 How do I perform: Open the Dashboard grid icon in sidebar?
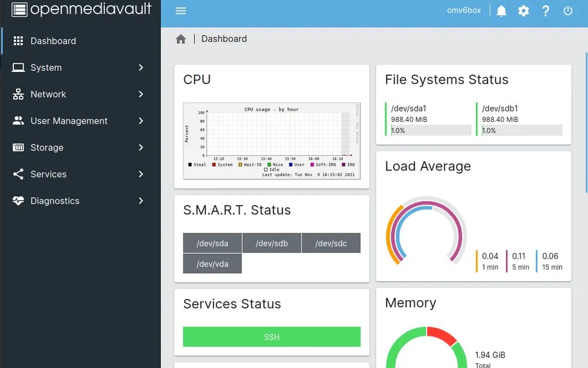click(x=17, y=40)
